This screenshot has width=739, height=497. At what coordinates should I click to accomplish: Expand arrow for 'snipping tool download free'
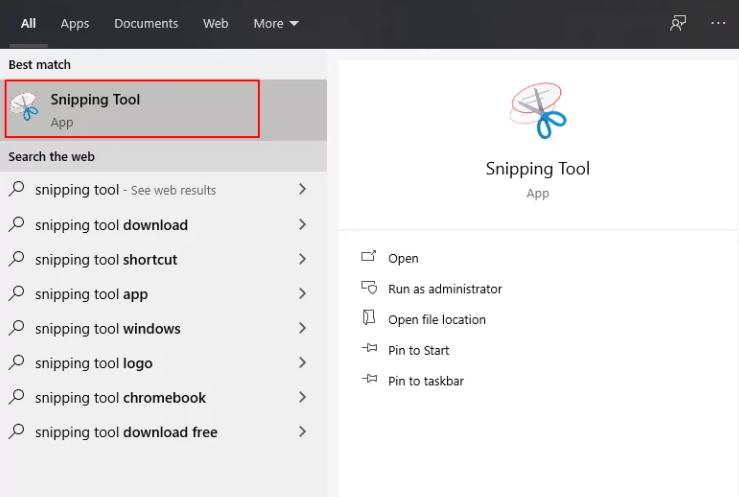point(303,432)
